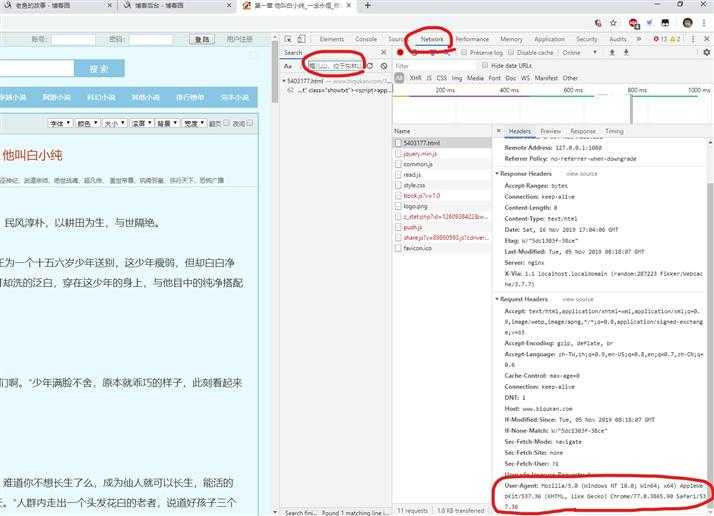The image size is (714, 516).
Task: Toggle the Aa match case option
Action: click(288, 66)
